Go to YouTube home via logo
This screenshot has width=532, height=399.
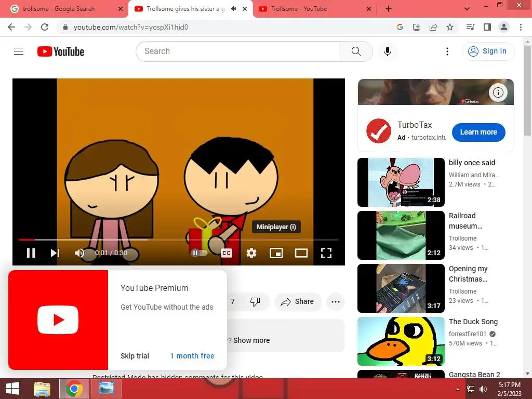coord(61,51)
